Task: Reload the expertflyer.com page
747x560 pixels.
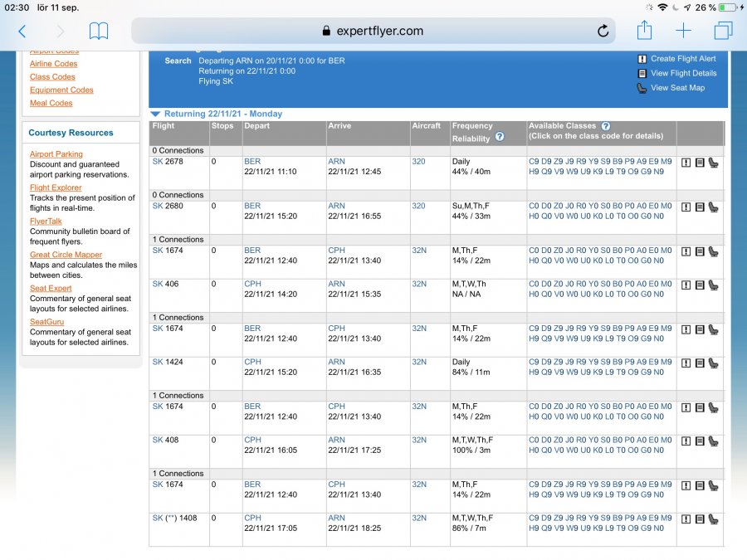Action: click(603, 32)
